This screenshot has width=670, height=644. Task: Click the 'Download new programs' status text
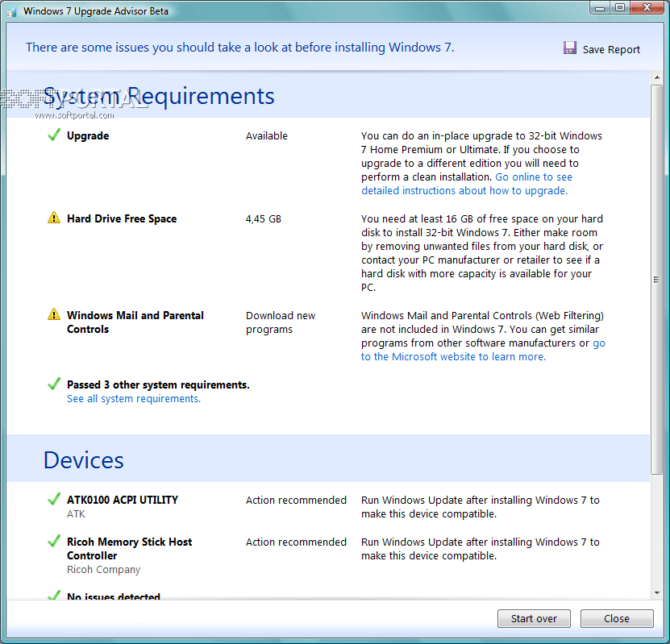(x=281, y=322)
